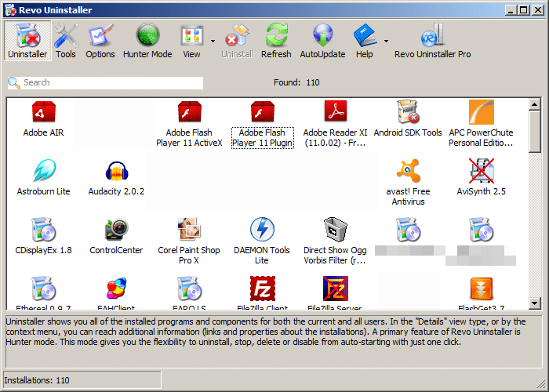The height and width of the screenshot is (392, 549).
Task: Click the Installations: 110 status text
Action: (37, 380)
